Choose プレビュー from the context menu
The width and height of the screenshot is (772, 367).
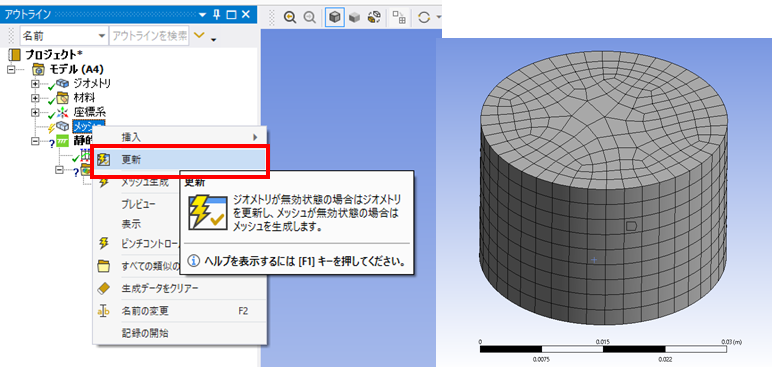(138, 203)
